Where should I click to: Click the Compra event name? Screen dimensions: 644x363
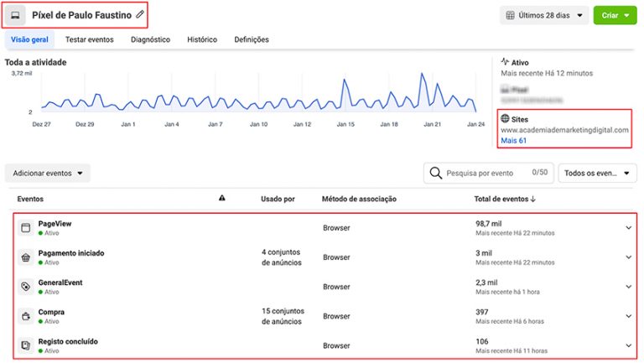point(51,312)
